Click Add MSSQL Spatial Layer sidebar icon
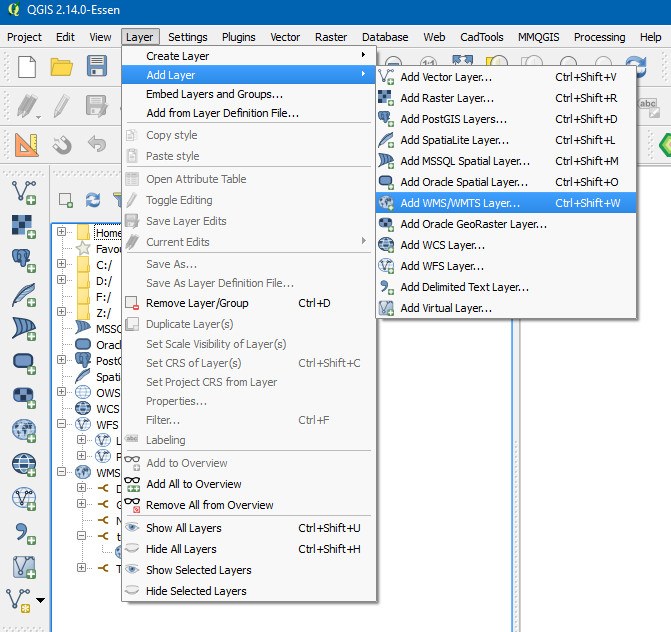 (x=24, y=329)
